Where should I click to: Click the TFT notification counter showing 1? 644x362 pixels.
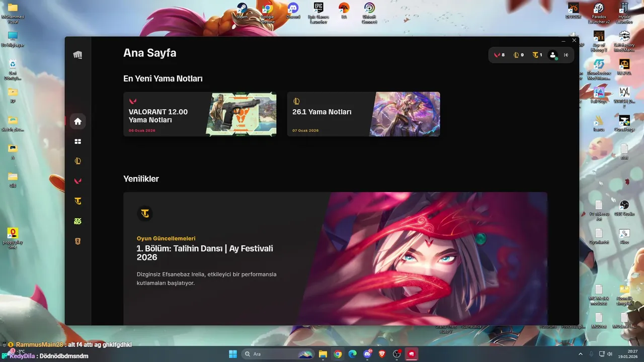pyautogui.click(x=537, y=55)
